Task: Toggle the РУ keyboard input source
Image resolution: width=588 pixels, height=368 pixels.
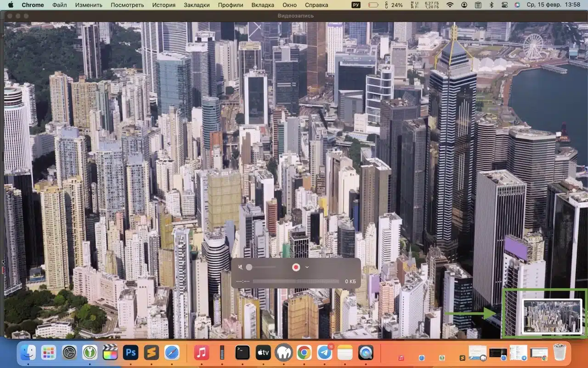Action: (356, 5)
